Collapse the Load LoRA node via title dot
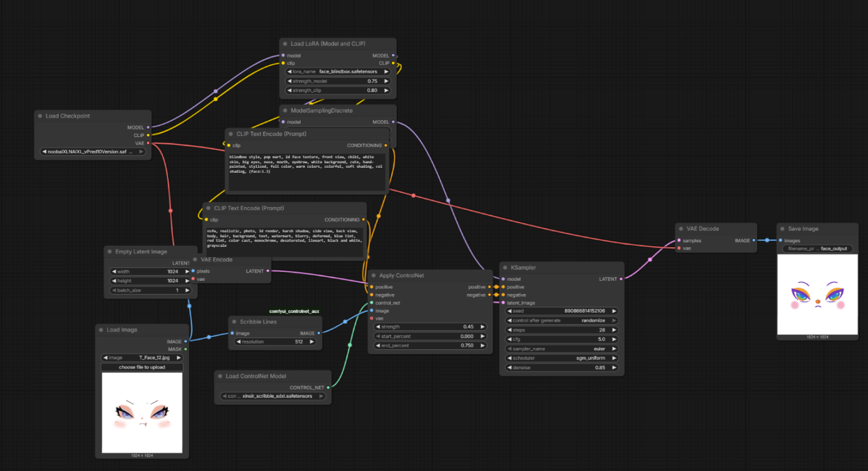The image size is (868, 471). [x=285, y=44]
